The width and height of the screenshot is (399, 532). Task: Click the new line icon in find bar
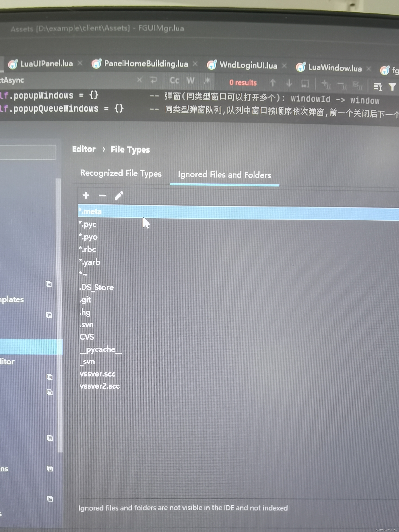153,80
